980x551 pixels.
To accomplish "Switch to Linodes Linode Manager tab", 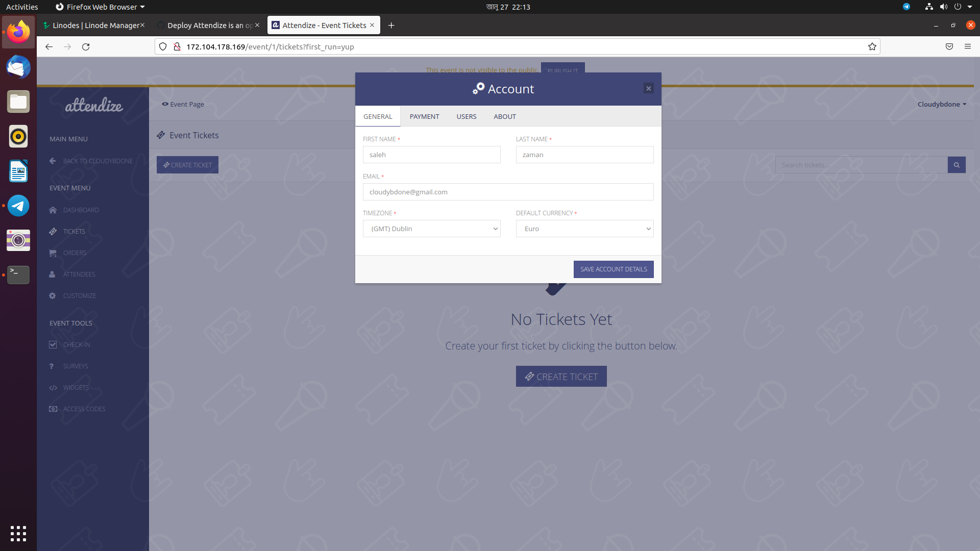I will click(93, 25).
